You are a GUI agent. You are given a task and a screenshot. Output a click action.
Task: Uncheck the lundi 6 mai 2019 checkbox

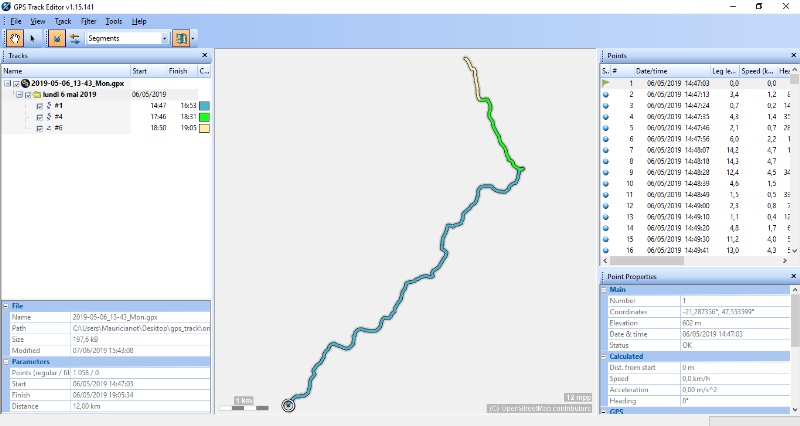[x=28, y=95]
